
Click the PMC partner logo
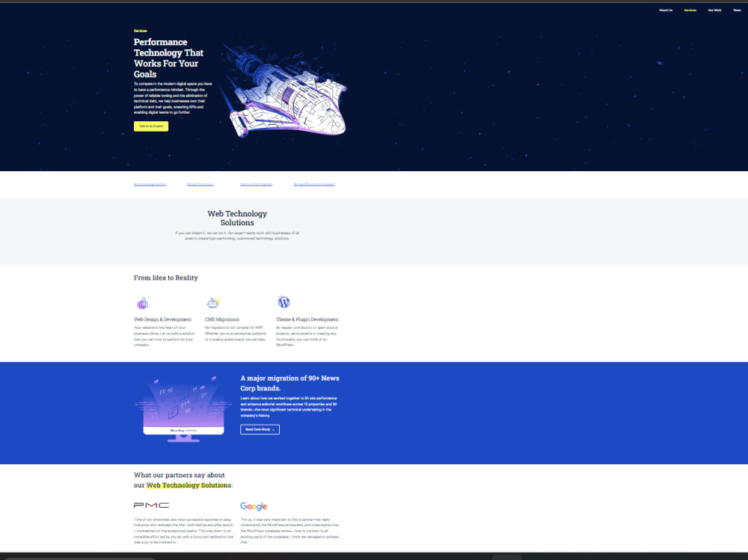[x=150, y=505]
